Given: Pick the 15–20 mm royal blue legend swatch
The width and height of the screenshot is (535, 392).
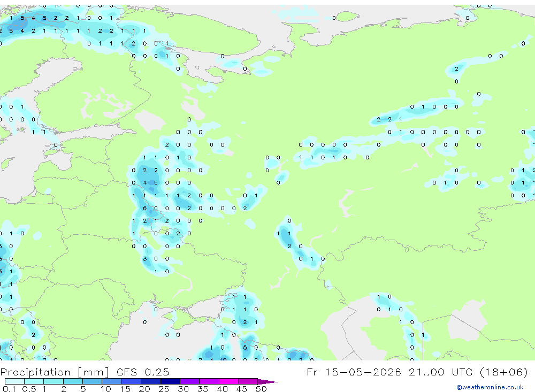Looking at the screenshot, I should [x=132, y=381].
